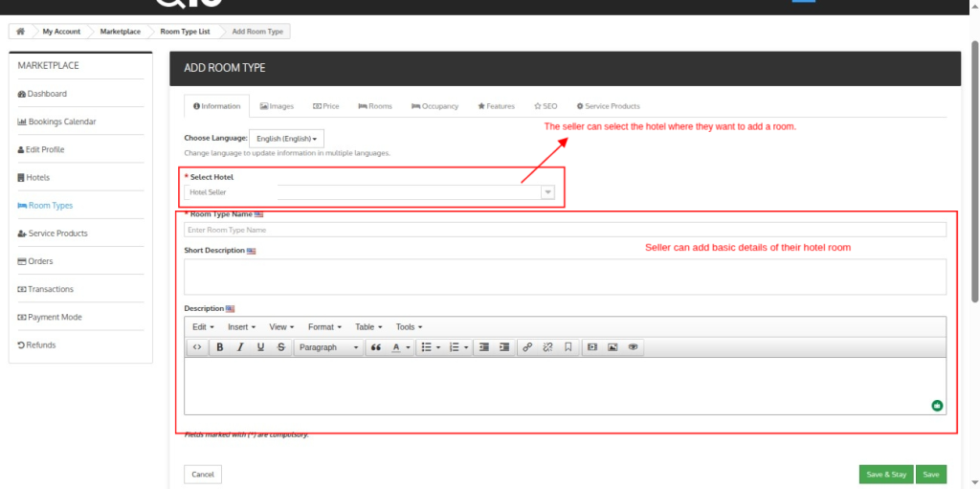Insert a bullet list in editor
This screenshot has height=489, width=980.
pyautogui.click(x=427, y=347)
